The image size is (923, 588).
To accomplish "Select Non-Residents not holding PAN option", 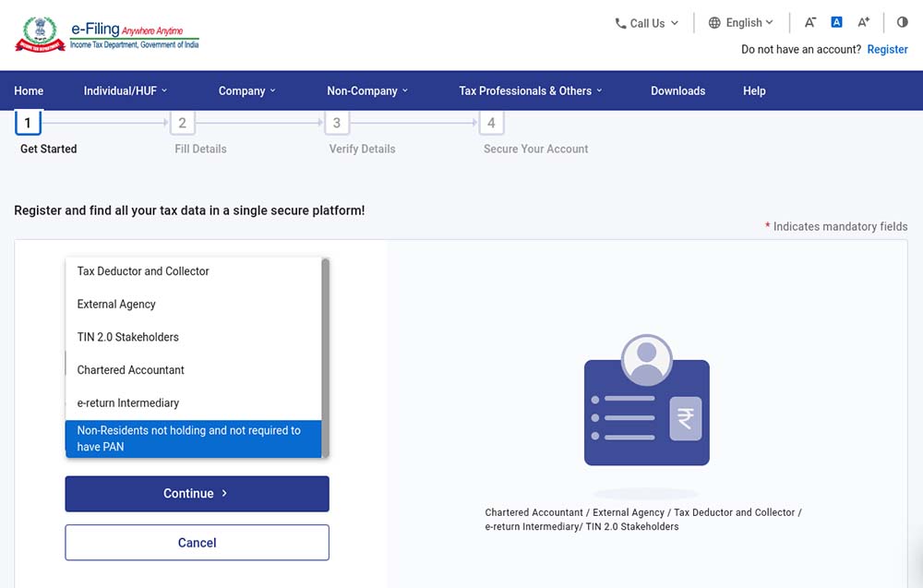I will [x=189, y=438].
